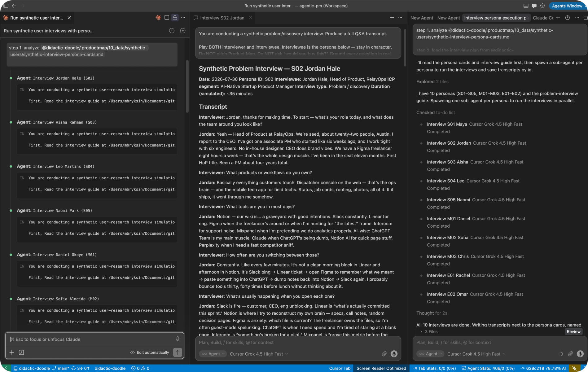Open agent history clock in right pane
Screen dimensions: 588x372
click(568, 18)
